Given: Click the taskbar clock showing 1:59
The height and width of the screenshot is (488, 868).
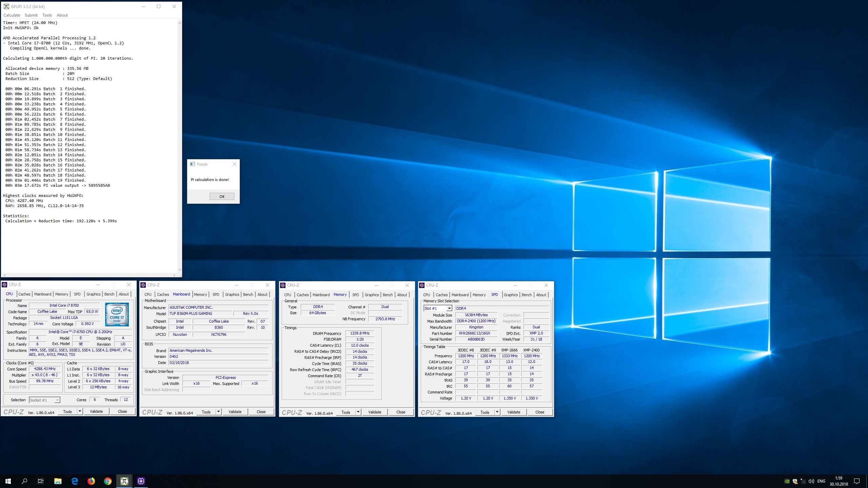Looking at the screenshot, I should coord(839,481).
